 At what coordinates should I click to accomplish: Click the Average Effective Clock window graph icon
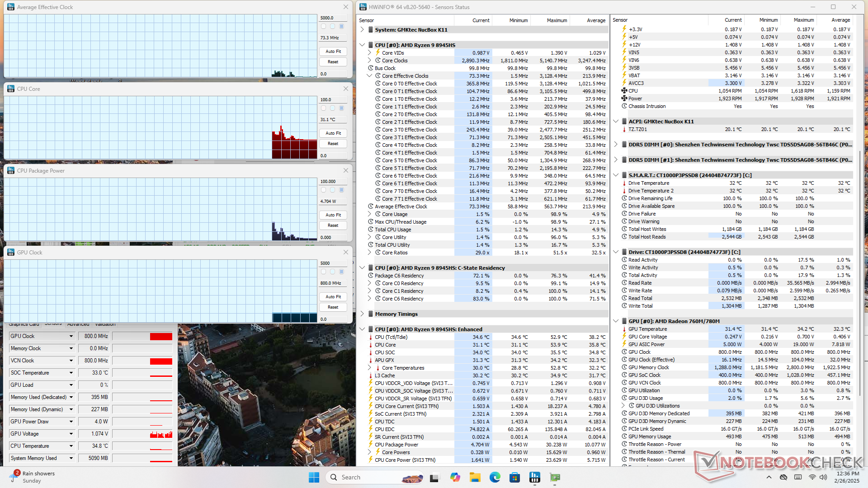point(11,7)
